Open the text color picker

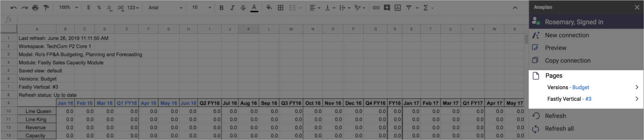[x=254, y=8]
